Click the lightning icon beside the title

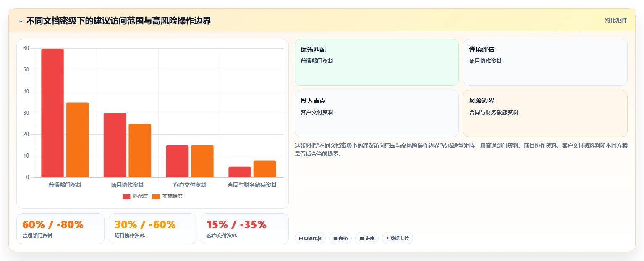[20, 21]
